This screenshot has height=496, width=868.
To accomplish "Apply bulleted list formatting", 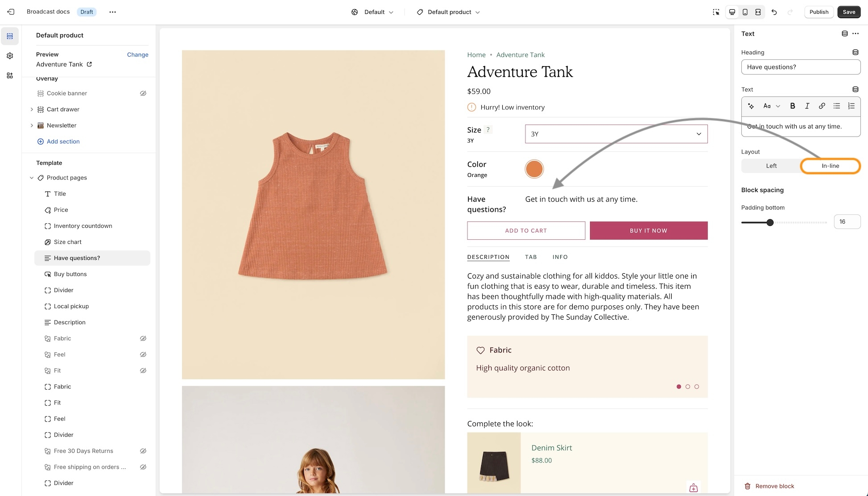I will pos(836,106).
